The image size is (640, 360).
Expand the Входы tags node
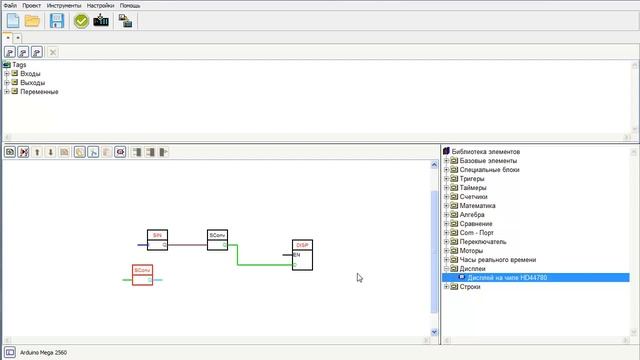pyautogui.click(x=7, y=73)
